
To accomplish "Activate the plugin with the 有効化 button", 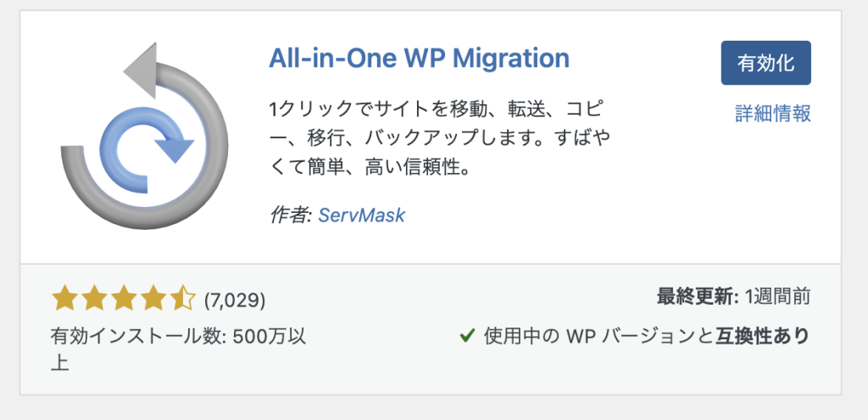I will (x=765, y=63).
